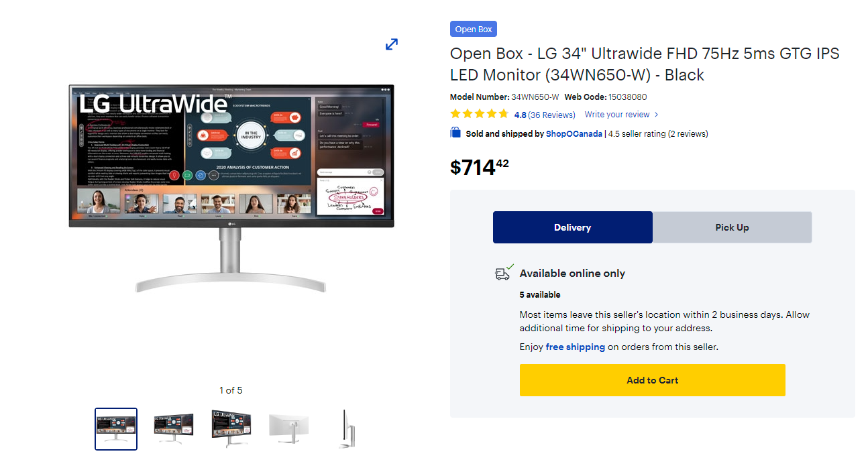Screen dimensions: 868x470
Task: Select the Delivery tab
Action: click(572, 227)
